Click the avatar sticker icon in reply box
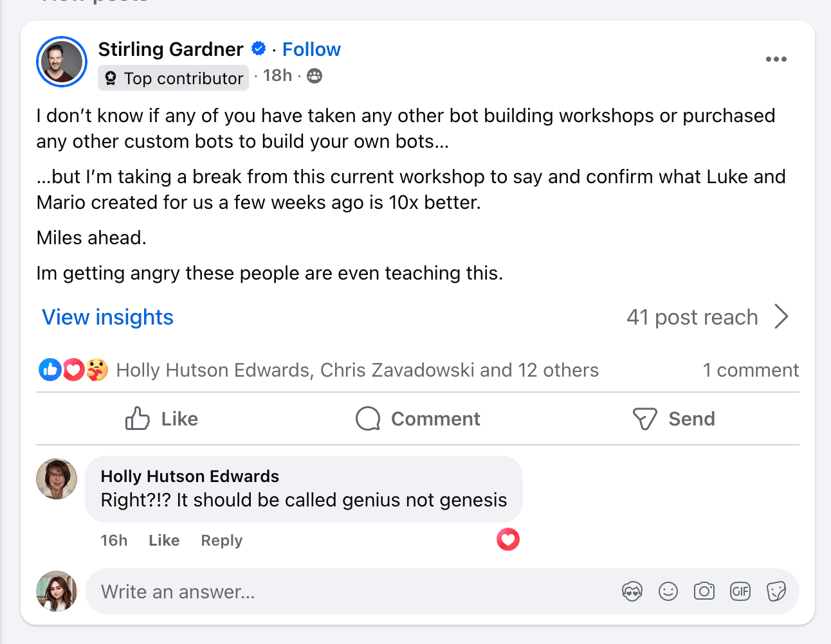The image size is (831, 644). tap(632, 591)
